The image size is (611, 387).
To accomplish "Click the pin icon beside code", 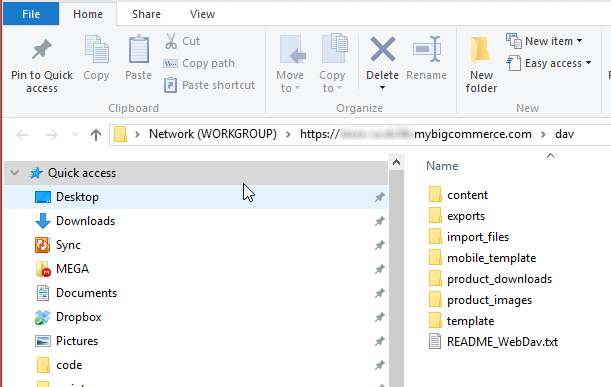I will tap(380, 365).
